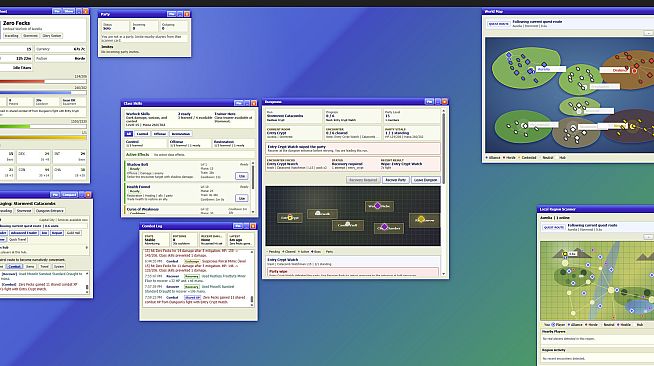Pin the Party window

pyautogui.click(x=171, y=14)
